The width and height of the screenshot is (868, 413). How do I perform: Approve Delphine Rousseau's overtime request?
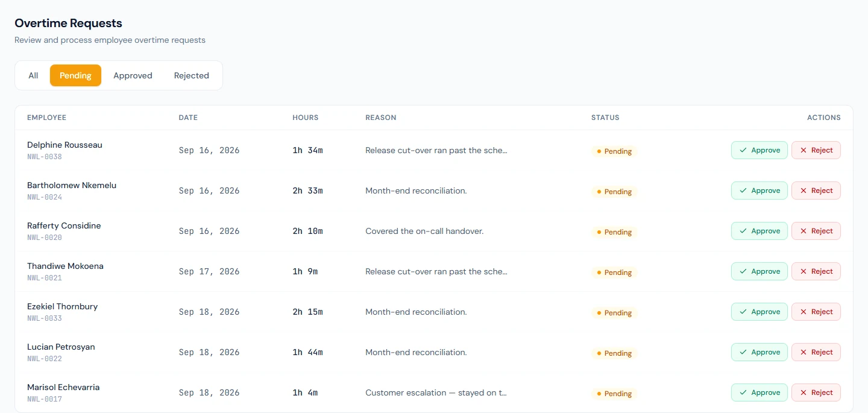[x=759, y=150]
